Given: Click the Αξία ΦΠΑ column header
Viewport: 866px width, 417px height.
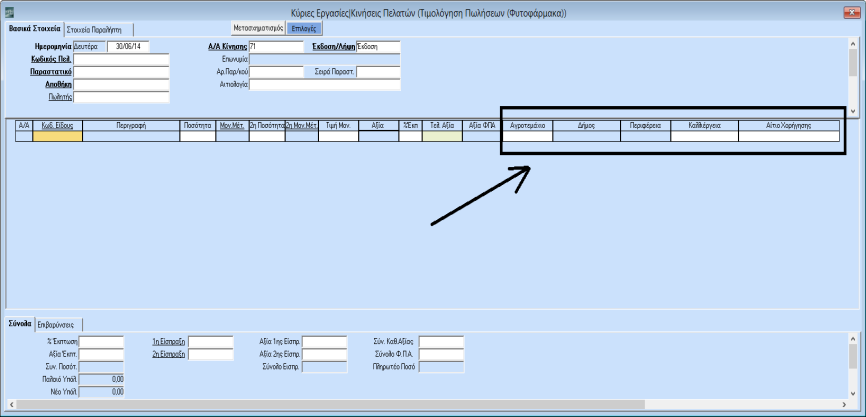Looking at the screenshot, I should pyautogui.click(x=482, y=125).
